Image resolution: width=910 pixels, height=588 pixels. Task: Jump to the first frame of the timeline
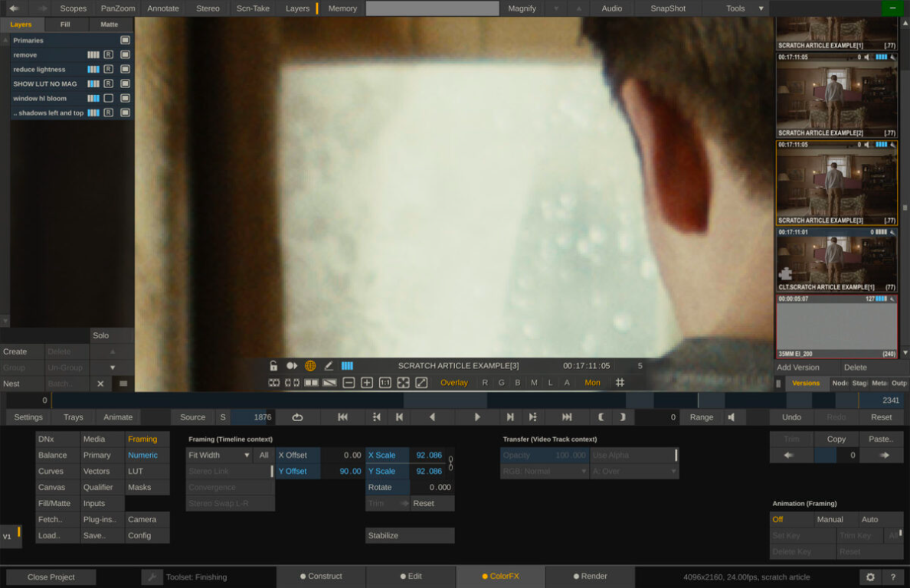pos(342,417)
